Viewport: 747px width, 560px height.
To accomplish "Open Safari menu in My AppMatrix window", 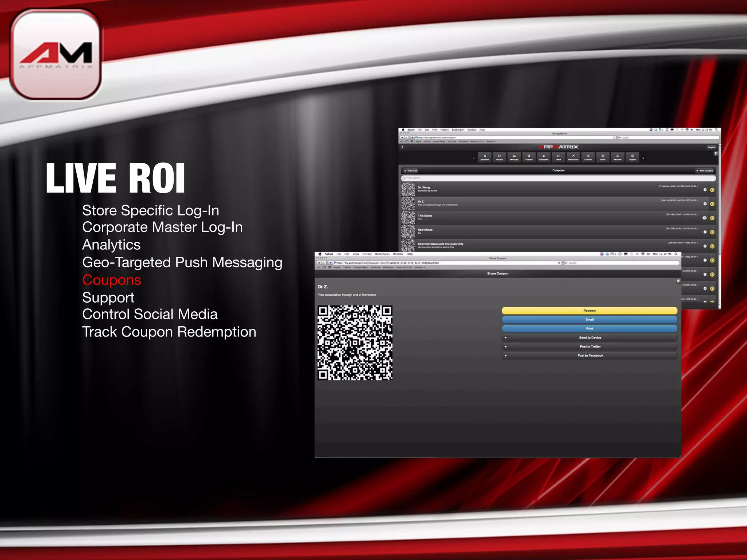I will tap(411, 130).
